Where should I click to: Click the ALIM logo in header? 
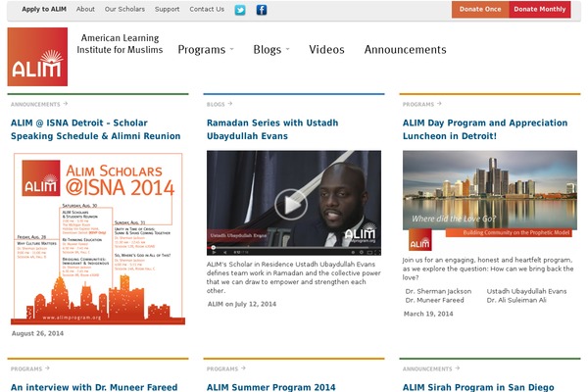pos(37,57)
